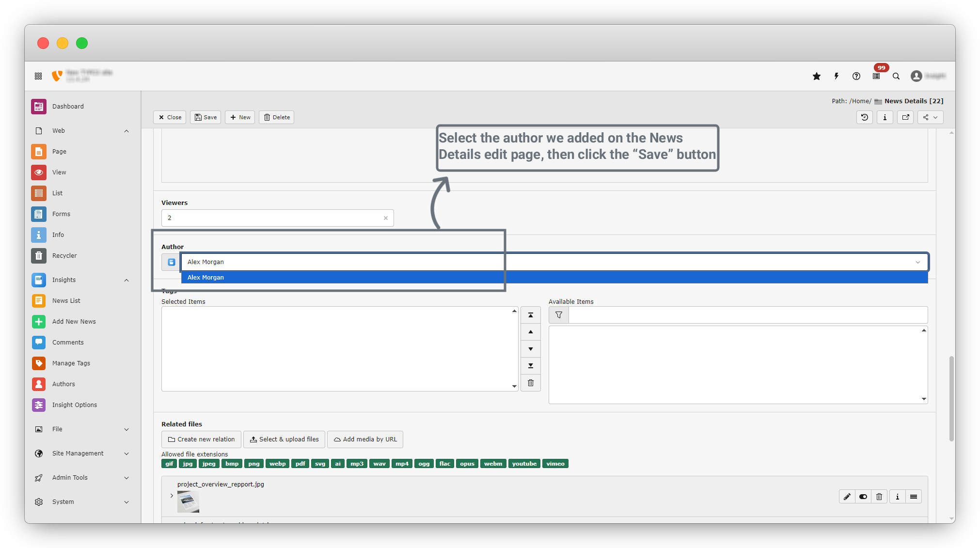Click Select & upload files button
Image resolution: width=980 pixels, height=548 pixels.
285,439
